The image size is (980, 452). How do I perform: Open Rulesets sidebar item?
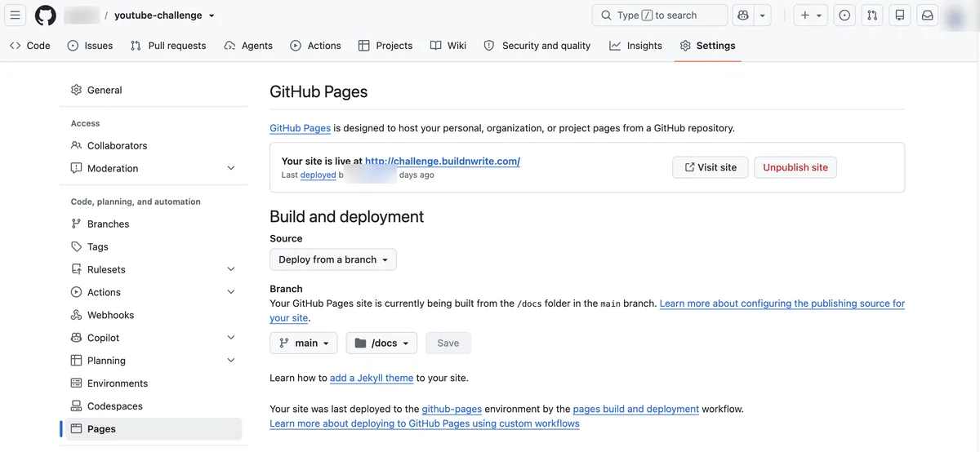106,269
